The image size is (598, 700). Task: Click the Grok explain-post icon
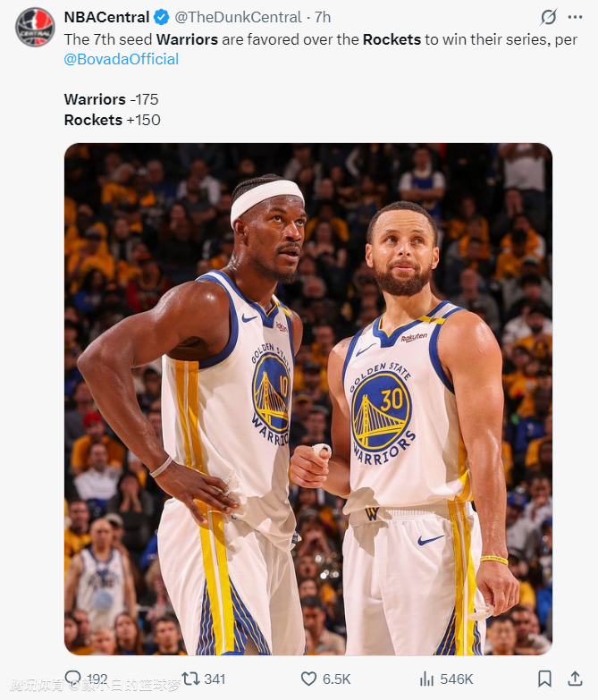point(548,17)
